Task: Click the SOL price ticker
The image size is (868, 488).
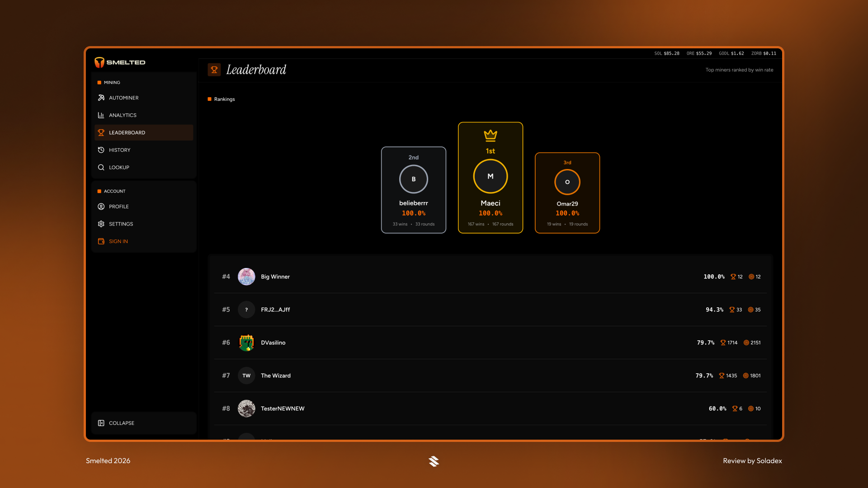Action: (667, 53)
